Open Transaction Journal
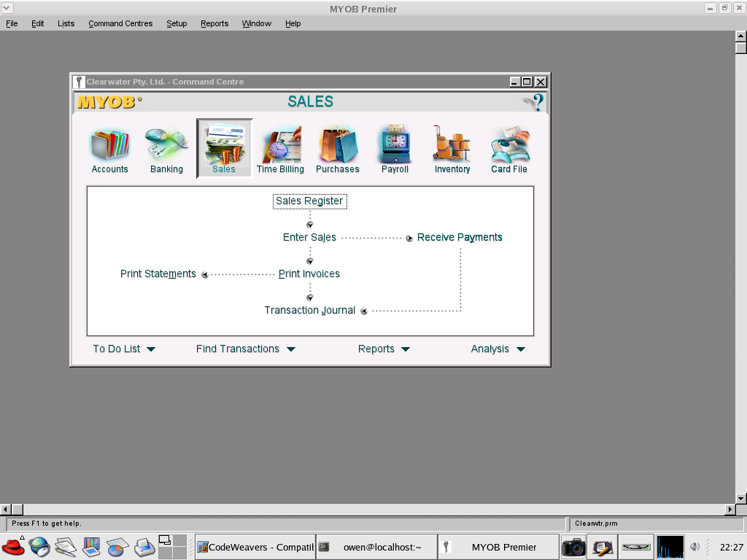 click(310, 311)
